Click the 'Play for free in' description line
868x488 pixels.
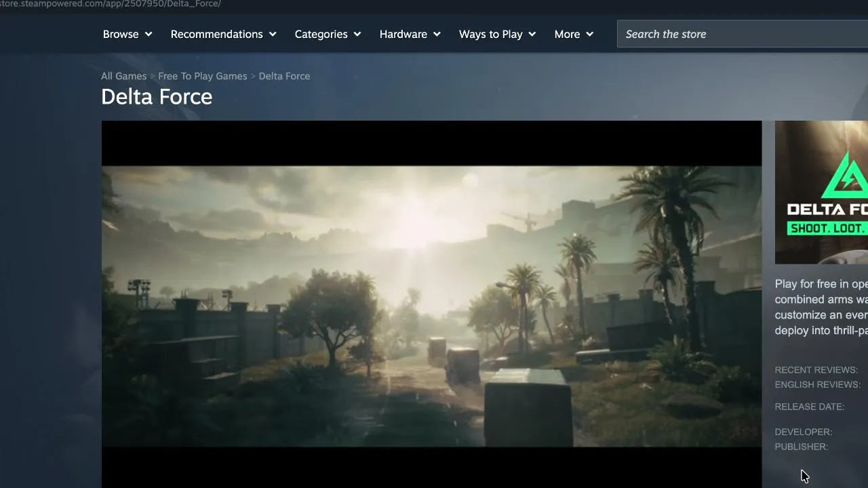821,284
